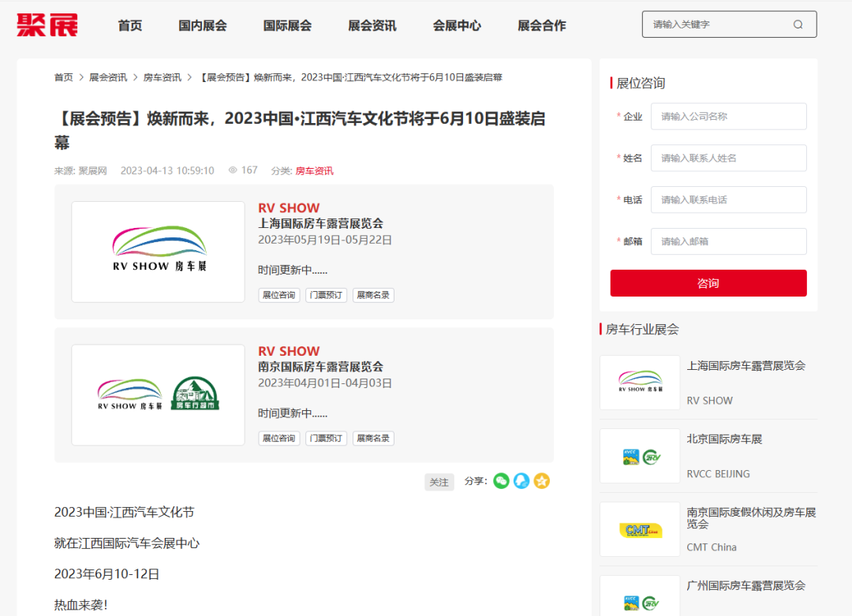The height and width of the screenshot is (616, 852).
Task: Share via the yellow Qzone star icon
Action: pos(542,481)
